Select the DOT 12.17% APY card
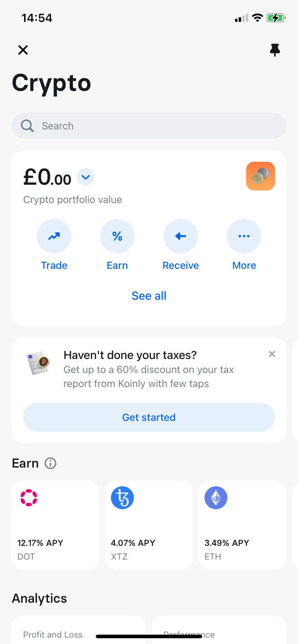This screenshot has width=298, height=644. (55, 525)
